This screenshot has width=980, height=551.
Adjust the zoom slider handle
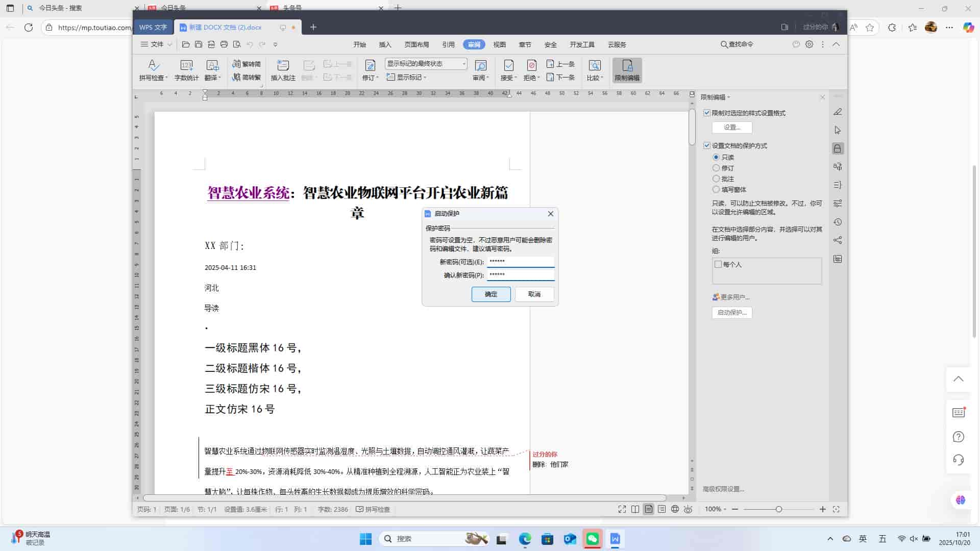[779, 509]
